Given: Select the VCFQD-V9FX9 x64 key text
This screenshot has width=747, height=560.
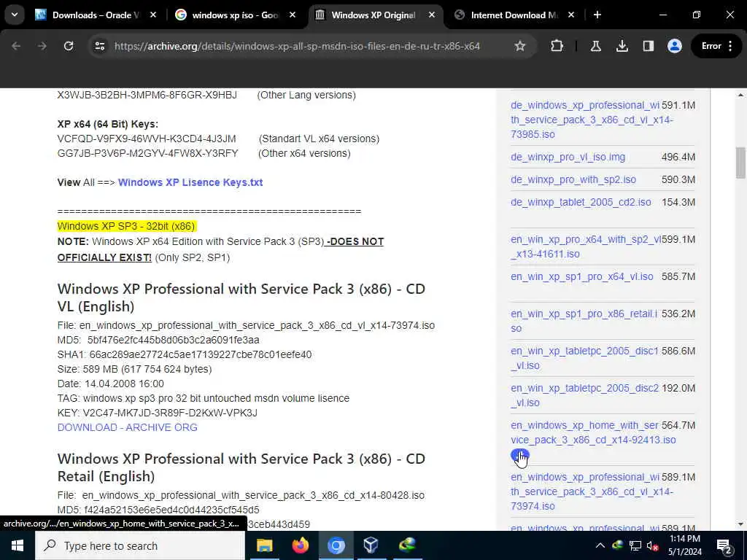Looking at the screenshot, I should (146, 139).
